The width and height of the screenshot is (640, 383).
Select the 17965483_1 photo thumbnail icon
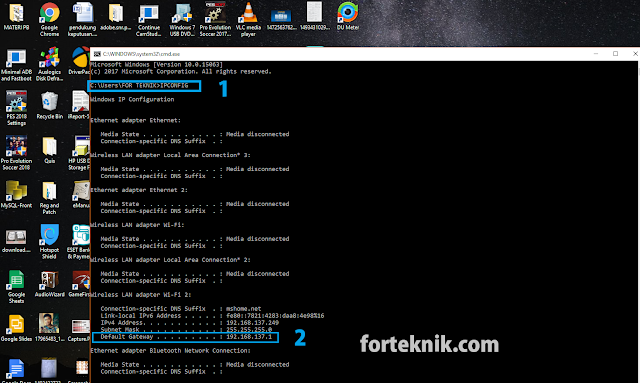[49, 327]
